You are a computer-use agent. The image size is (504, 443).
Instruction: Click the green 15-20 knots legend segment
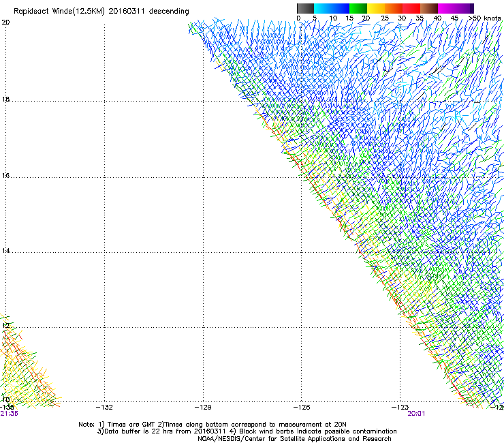click(358, 8)
